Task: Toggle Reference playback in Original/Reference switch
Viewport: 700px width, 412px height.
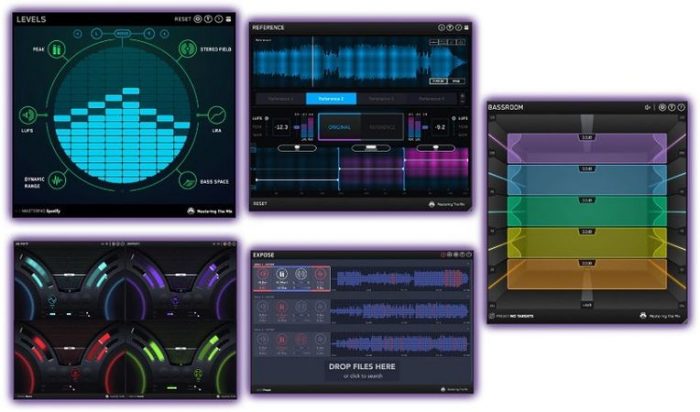Action: [382, 127]
